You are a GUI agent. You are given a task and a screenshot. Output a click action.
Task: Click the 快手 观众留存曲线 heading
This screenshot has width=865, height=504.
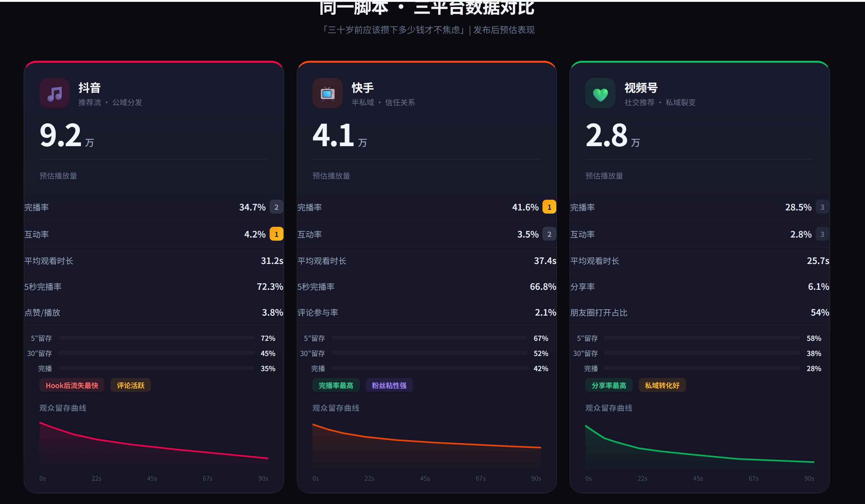[x=336, y=408]
